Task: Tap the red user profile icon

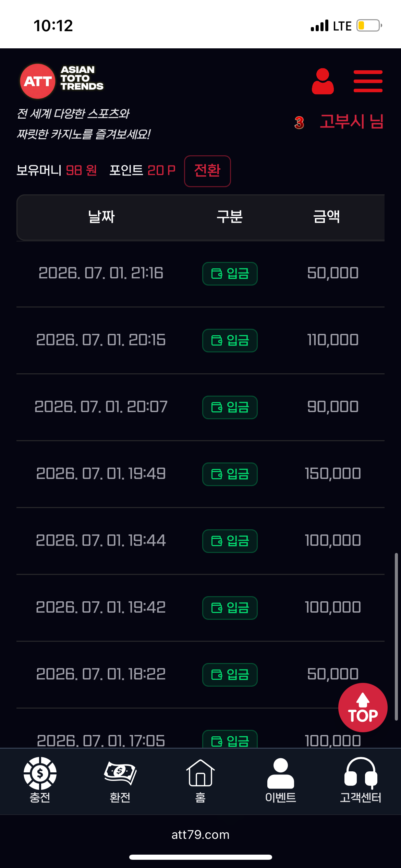Action: (x=323, y=81)
